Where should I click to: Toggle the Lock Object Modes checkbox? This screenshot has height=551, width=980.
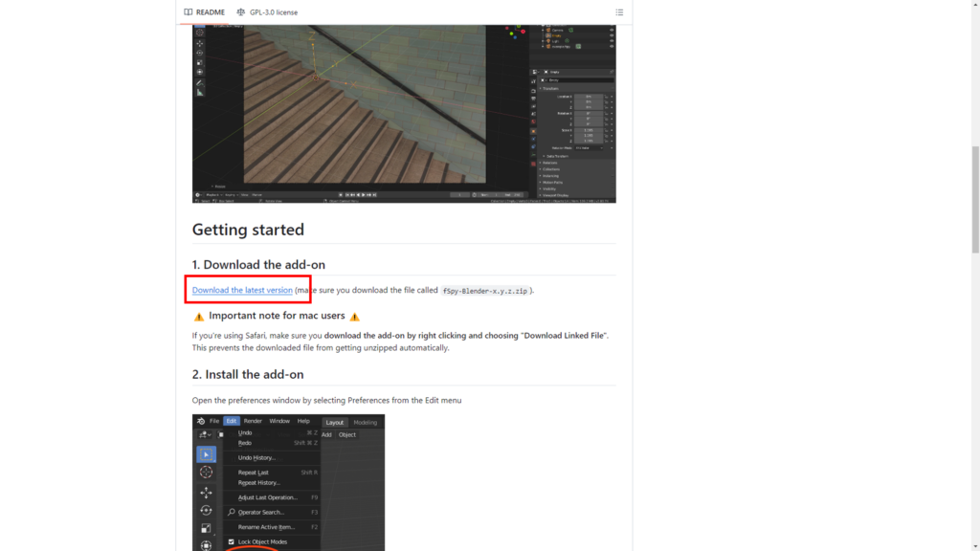(x=231, y=541)
